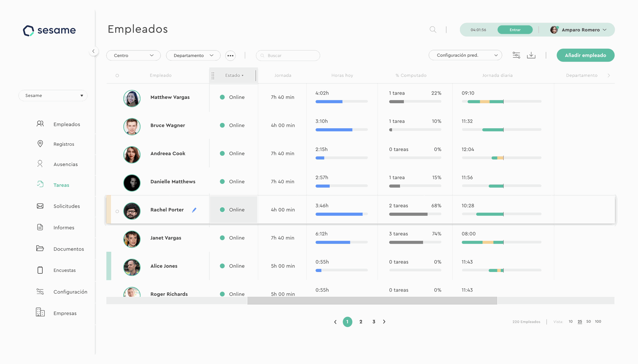
Task: Open the Ausencias menu item
Action: click(65, 164)
